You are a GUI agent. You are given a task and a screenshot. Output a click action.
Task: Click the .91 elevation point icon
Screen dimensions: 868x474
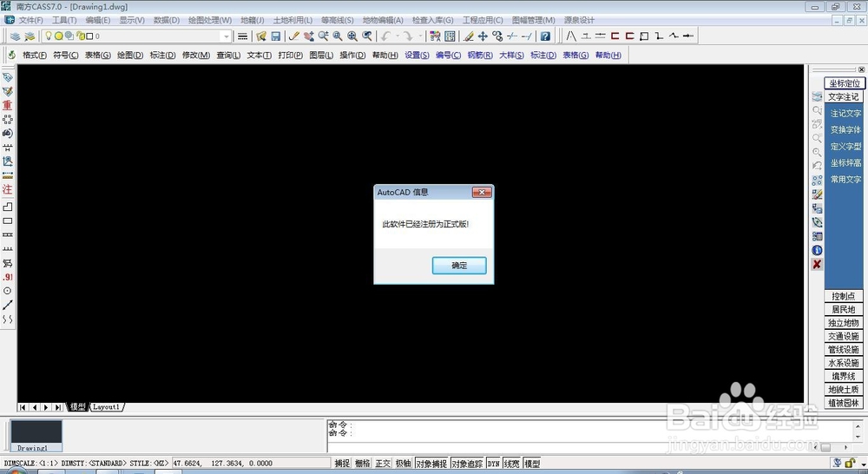tap(7, 277)
